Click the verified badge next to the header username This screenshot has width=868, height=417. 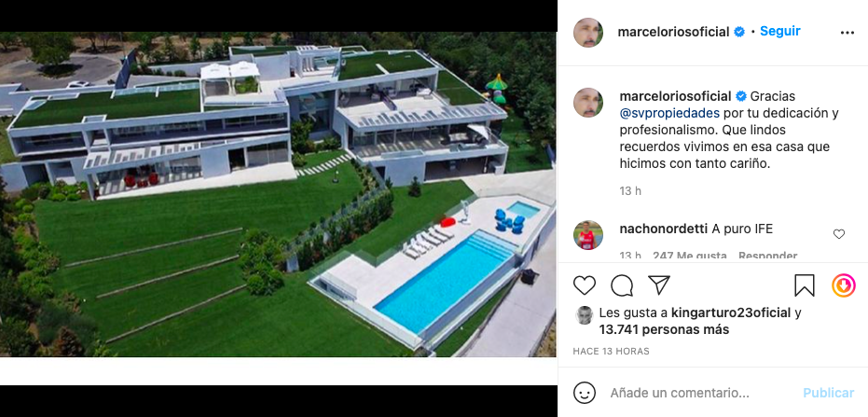739,32
